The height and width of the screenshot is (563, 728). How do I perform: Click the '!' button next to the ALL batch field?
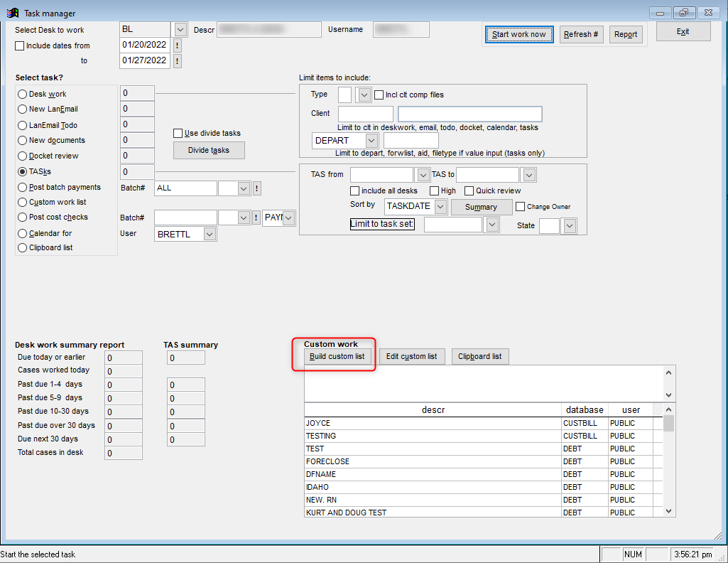(x=256, y=188)
